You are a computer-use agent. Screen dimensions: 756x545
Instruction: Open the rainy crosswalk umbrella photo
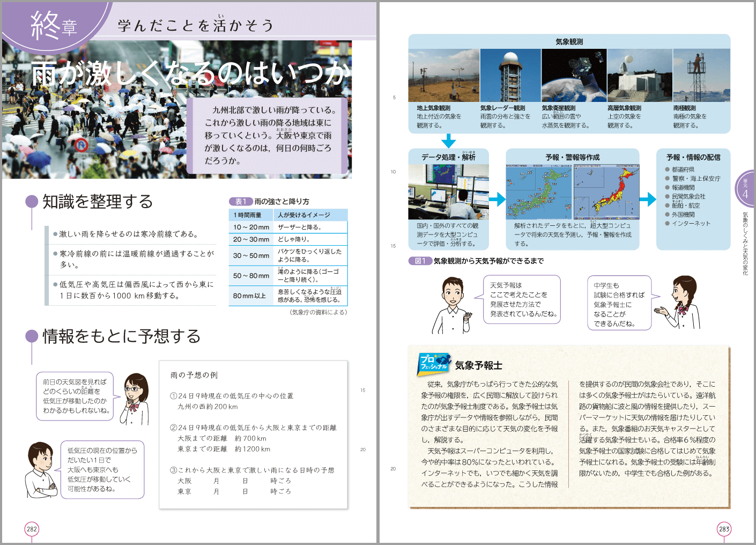tap(177, 110)
